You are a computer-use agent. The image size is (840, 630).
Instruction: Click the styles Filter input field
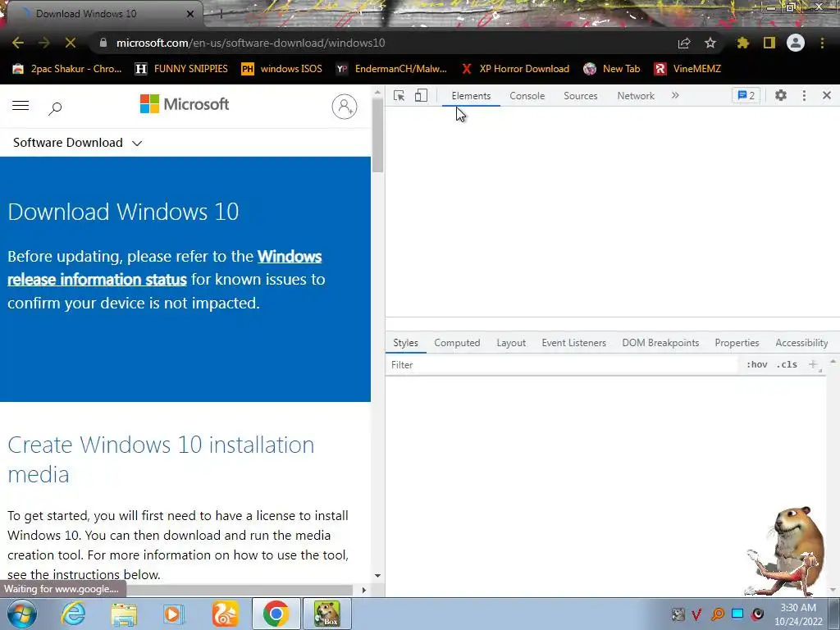pos(563,365)
